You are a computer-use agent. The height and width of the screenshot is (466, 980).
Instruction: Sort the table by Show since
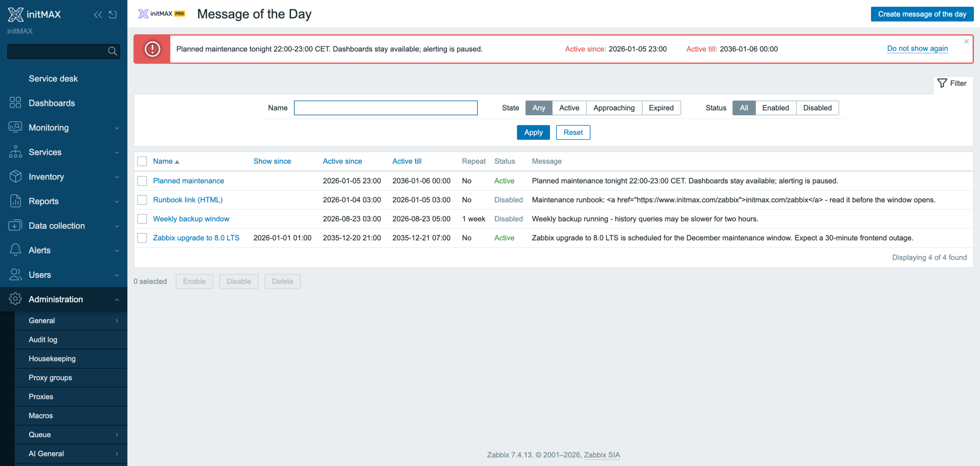[272, 161]
